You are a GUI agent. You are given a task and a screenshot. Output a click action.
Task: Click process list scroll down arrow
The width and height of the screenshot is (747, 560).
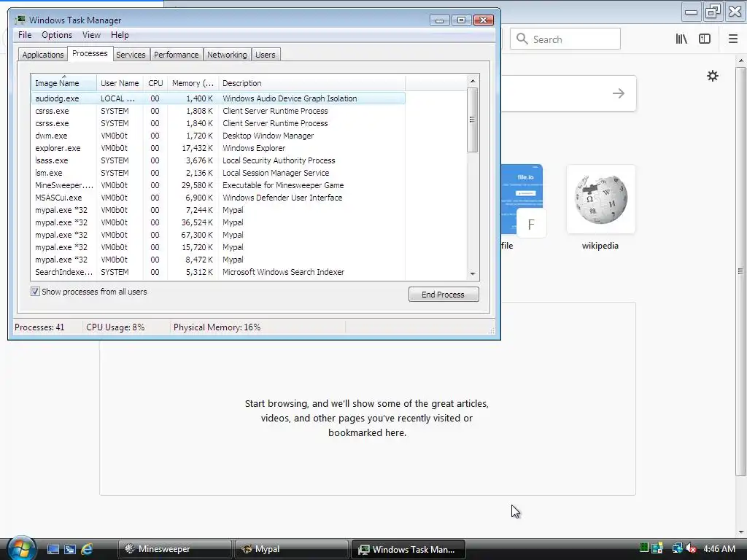[473, 274]
